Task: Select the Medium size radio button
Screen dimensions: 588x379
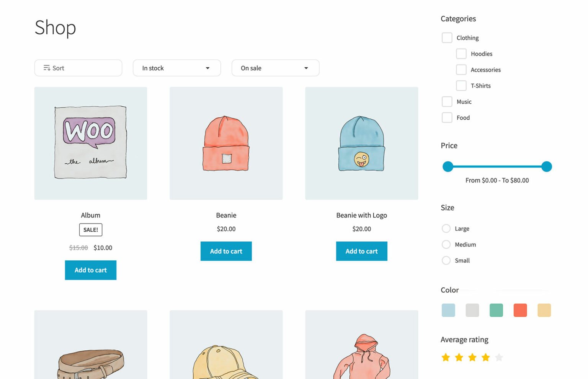Action: point(446,244)
